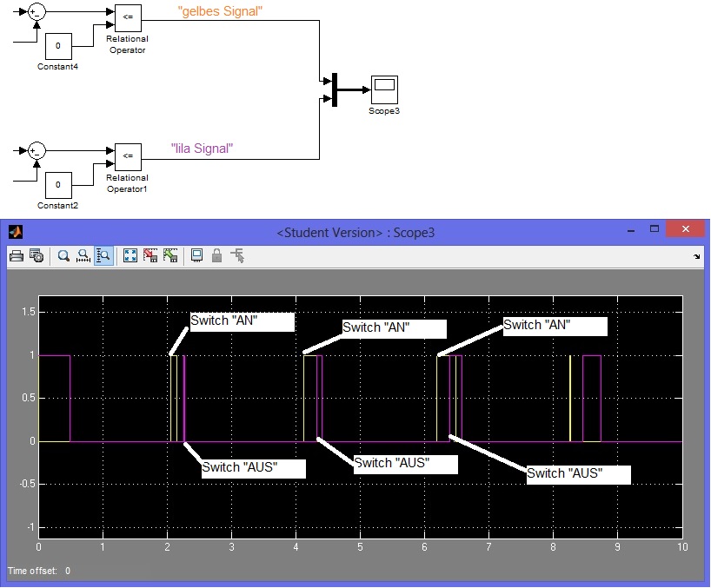Image resolution: width=711 pixels, height=588 pixels.
Task: Open the scope Parameters dialog icon
Action: 37,255
